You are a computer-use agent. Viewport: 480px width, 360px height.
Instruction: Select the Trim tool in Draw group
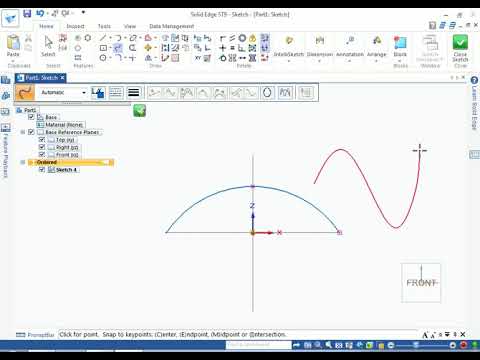pos(132,48)
